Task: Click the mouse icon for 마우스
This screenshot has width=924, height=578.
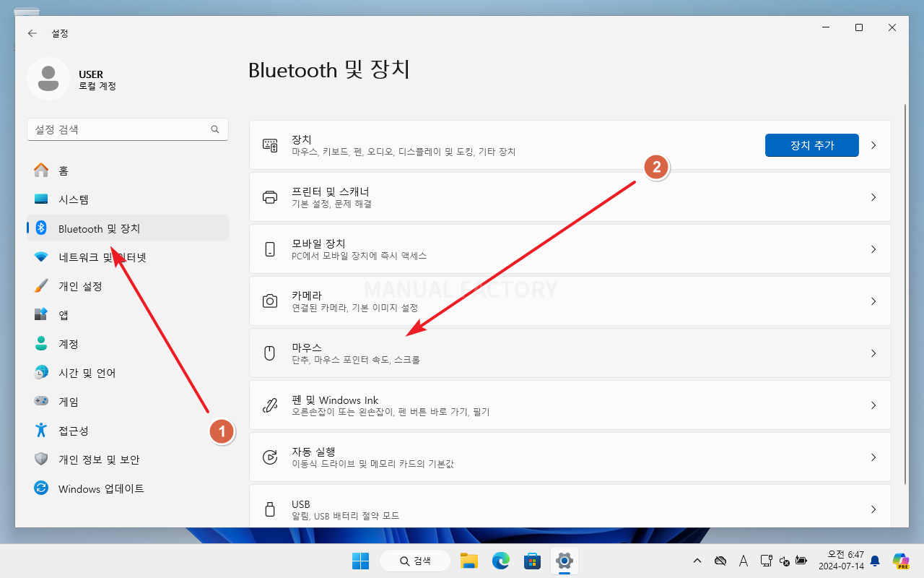Action: (270, 353)
